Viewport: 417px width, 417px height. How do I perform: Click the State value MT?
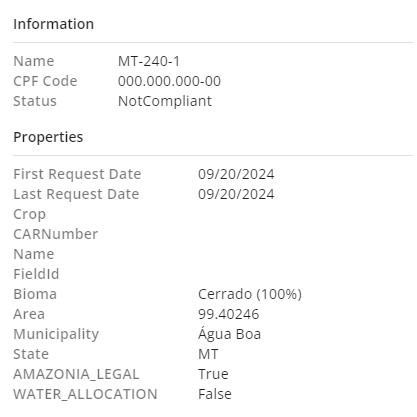208,354
